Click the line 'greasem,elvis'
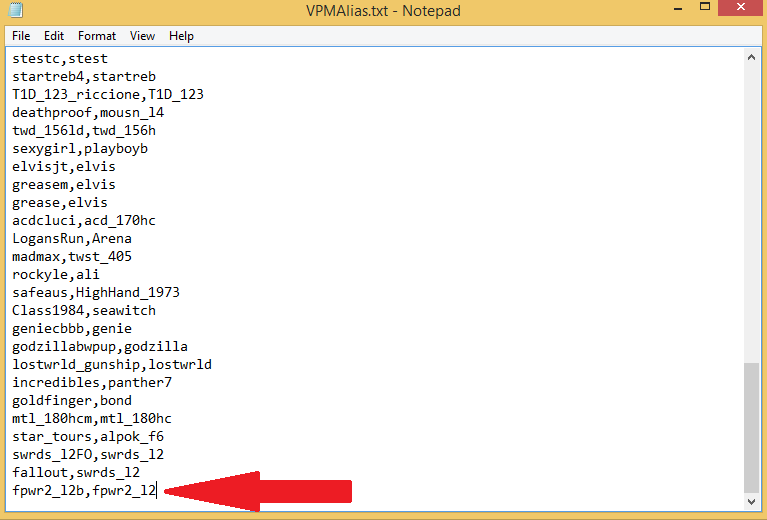 (64, 185)
